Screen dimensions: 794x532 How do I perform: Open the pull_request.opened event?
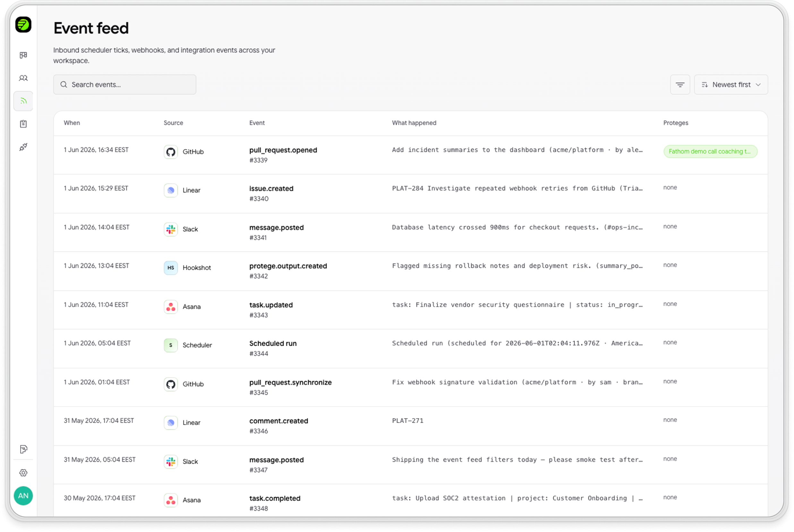[283, 150]
